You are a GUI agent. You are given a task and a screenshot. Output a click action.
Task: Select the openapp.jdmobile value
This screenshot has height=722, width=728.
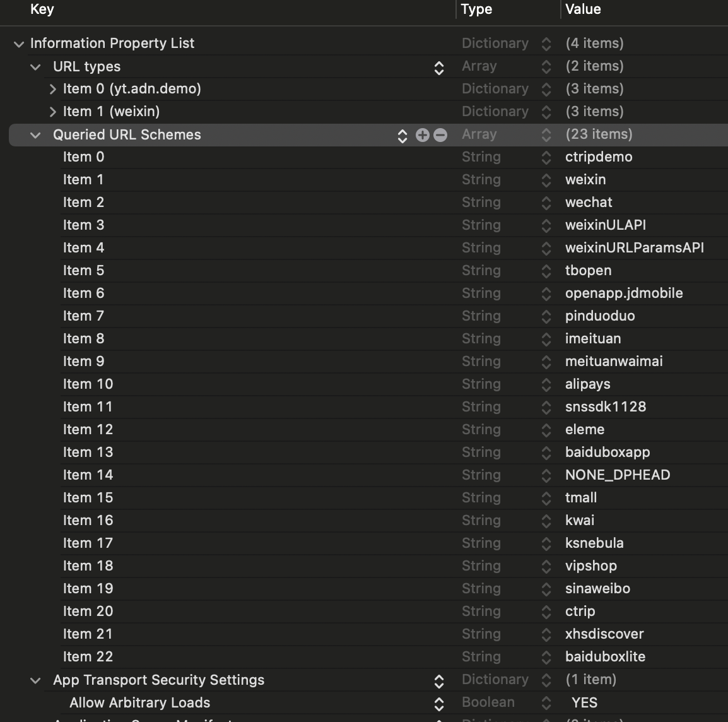(624, 293)
